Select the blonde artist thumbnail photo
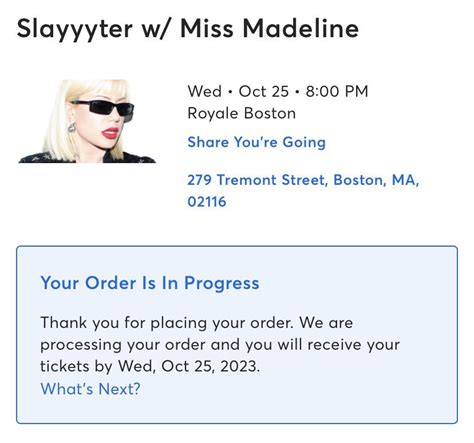Viewport: 474px width, 443px height. [87, 121]
